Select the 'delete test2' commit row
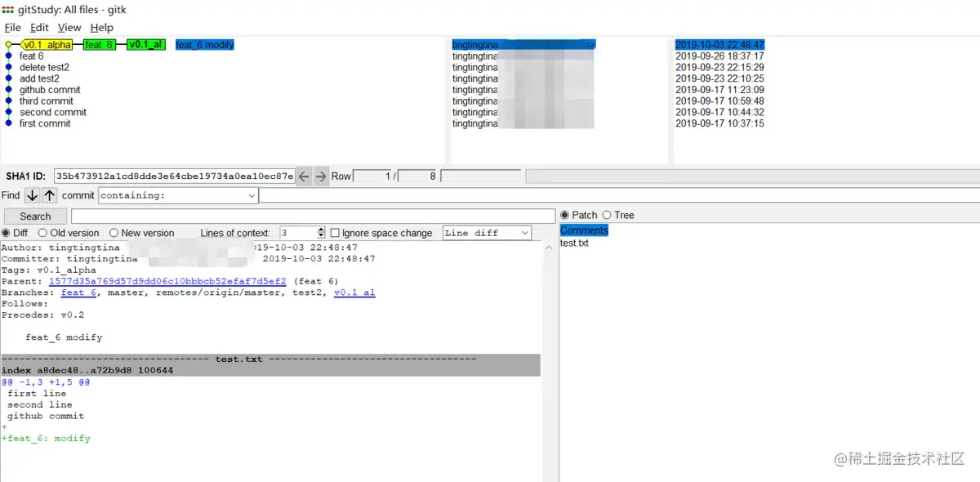980x482 pixels. pyautogui.click(x=44, y=68)
